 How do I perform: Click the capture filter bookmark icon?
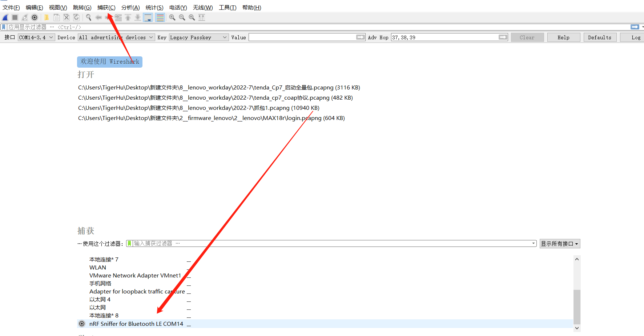pos(129,244)
